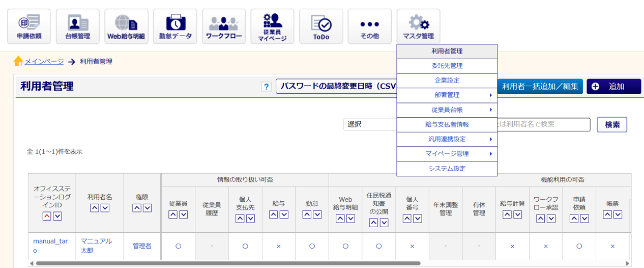Click the マスタ管理 gear icon
The image size is (644, 268).
(418, 26)
